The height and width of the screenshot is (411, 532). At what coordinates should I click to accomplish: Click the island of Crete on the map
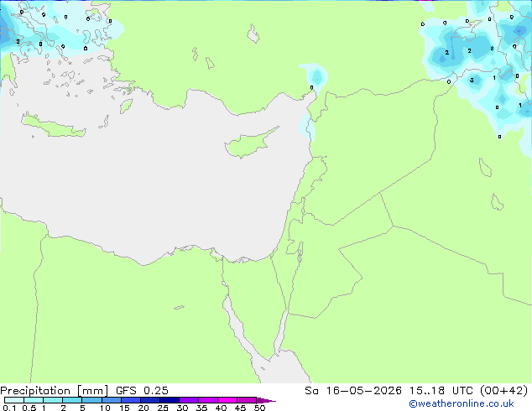(x=53, y=125)
